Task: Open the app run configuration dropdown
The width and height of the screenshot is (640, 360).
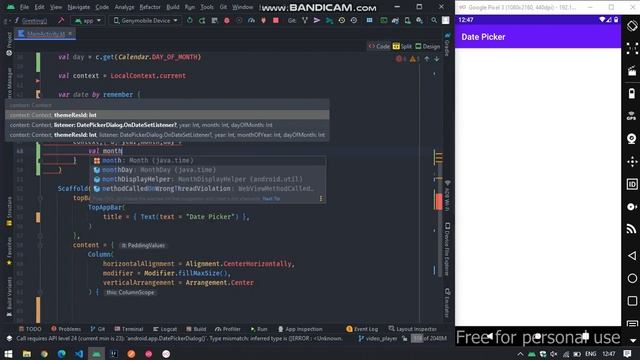Action: point(88,20)
